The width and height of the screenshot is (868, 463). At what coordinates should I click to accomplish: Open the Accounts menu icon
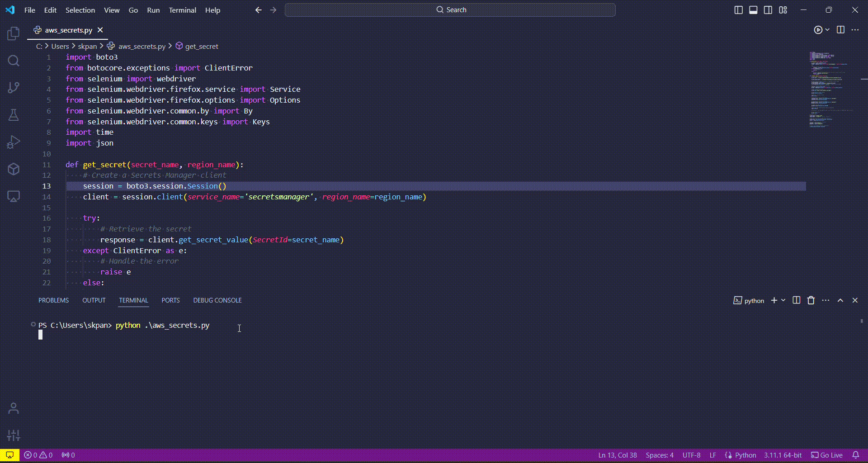(14, 408)
